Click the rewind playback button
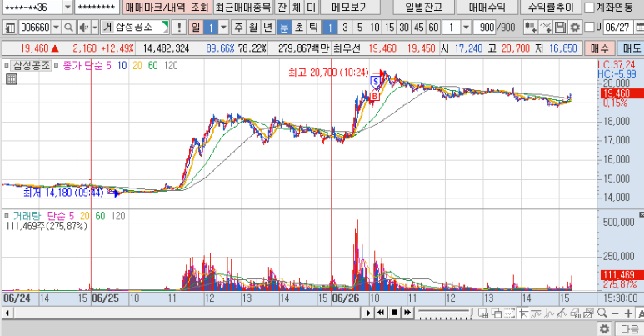The height and width of the screenshot is (336, 644). 381,313
